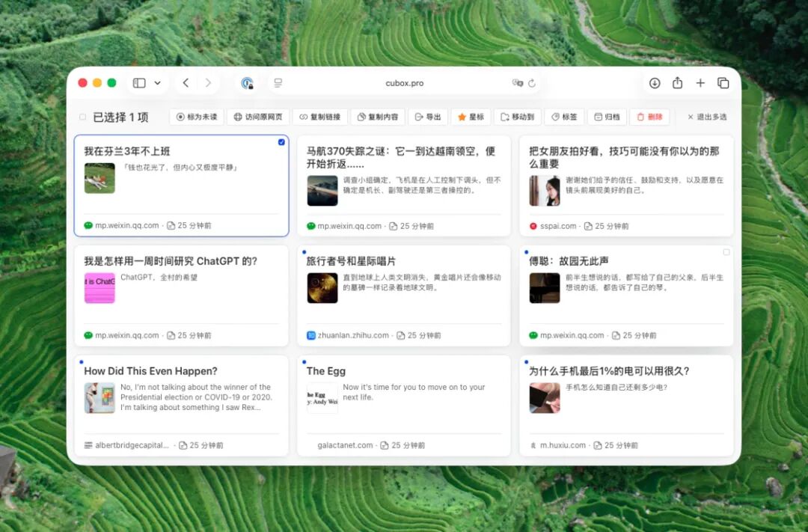Viewport: 808px width, 532px height.
Task: Uncheck the 我在芬兰3年不上班 card checkbox
Action: (x=281, y=141)
